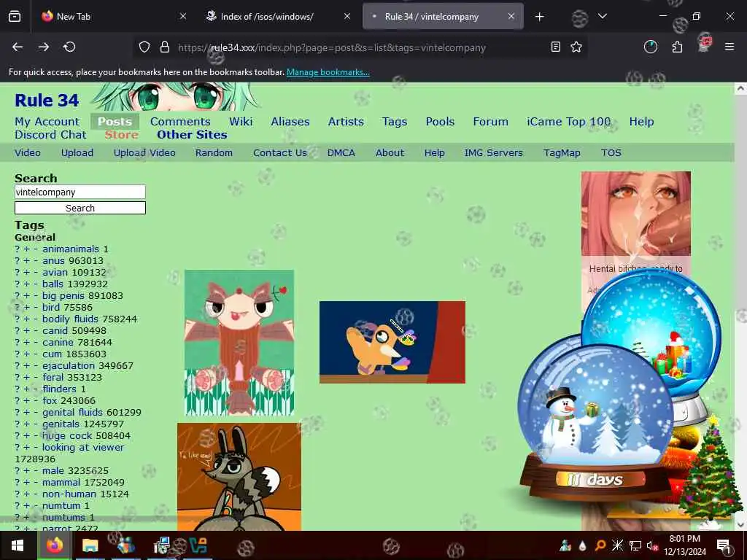Image resolution: width=747 pixels, height=560 pixels.
Task: Close the Index of /isos/windows/ tab
Action: 347,16
